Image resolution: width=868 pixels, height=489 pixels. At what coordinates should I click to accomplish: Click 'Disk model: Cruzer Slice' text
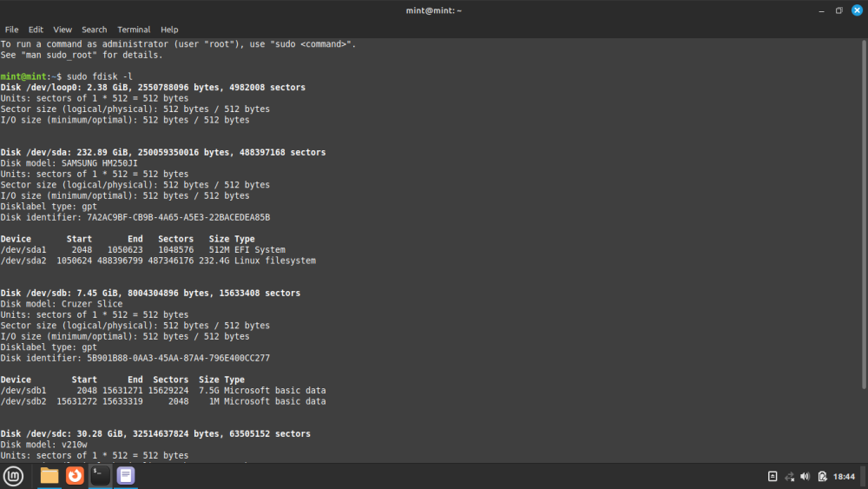coord(62,303)
